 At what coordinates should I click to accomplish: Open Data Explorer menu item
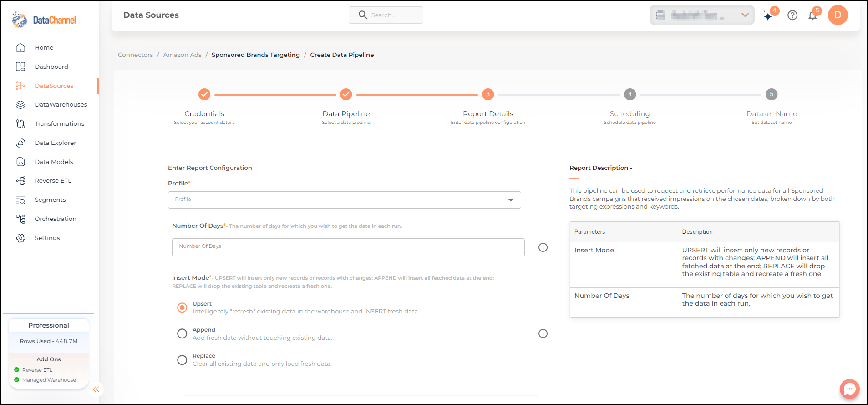[56, 143]
